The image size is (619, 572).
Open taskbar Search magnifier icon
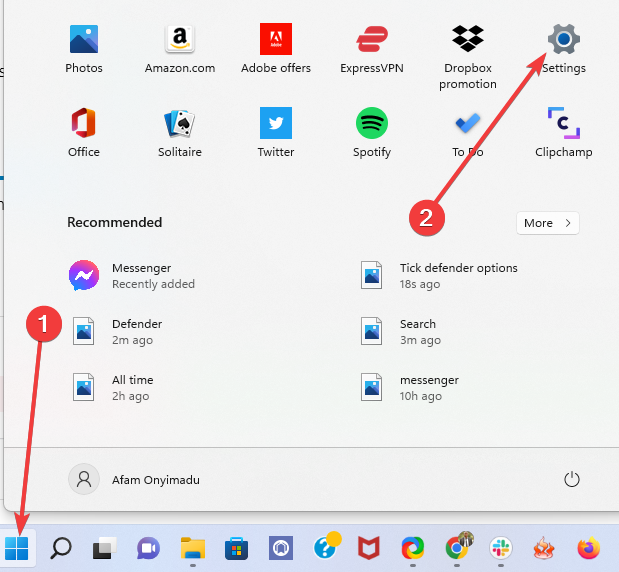pyautogui.click(x=61, y=548)
